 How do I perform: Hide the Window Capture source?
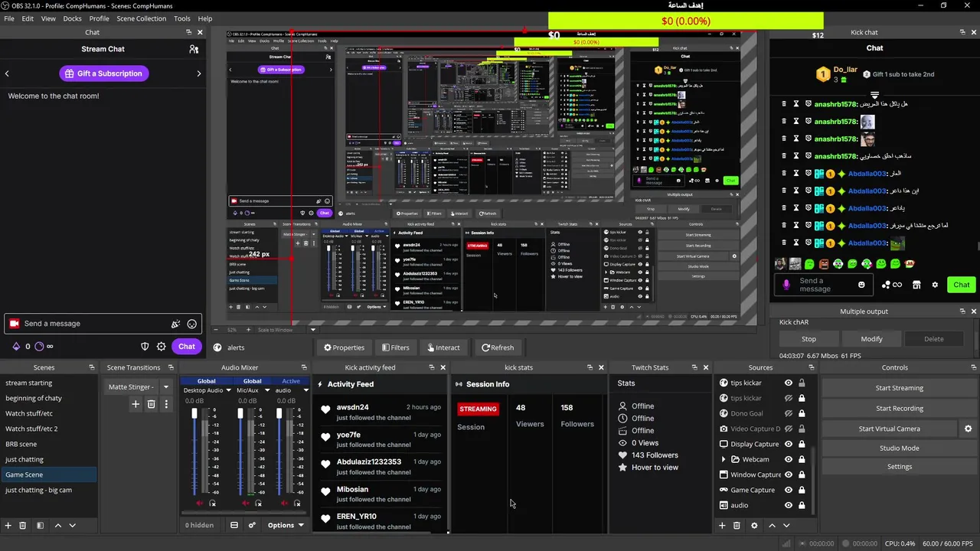(788, 474)
